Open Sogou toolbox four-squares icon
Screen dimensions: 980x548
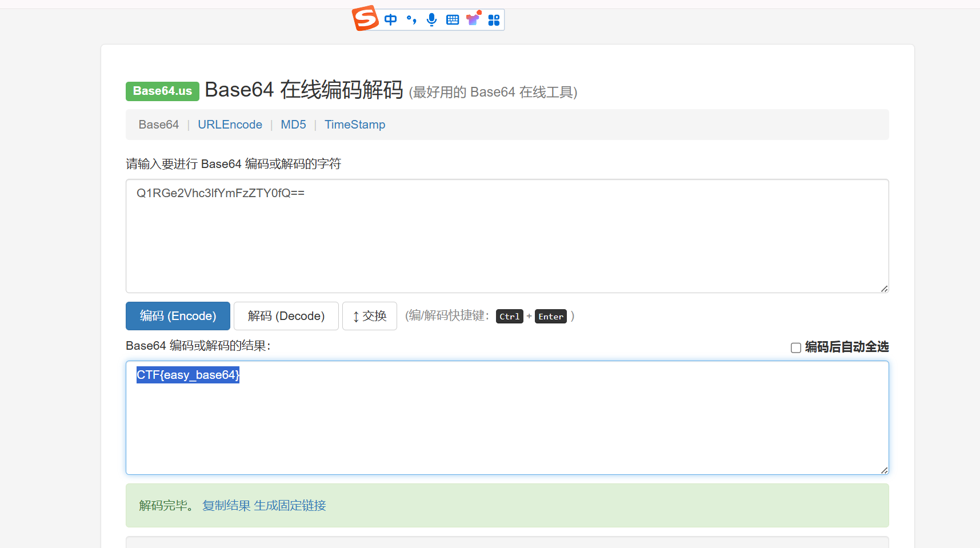[494, 20]
